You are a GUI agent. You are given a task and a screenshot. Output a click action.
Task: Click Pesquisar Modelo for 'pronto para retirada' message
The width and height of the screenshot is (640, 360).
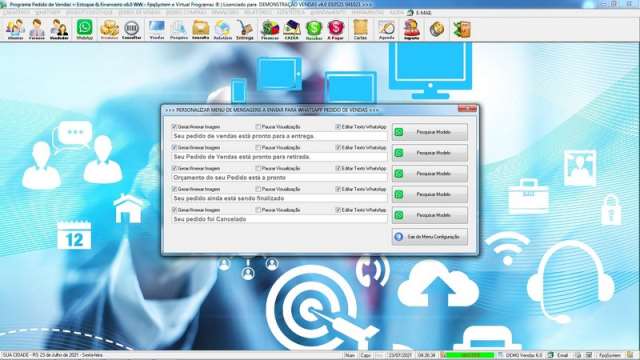pos(430,153)
